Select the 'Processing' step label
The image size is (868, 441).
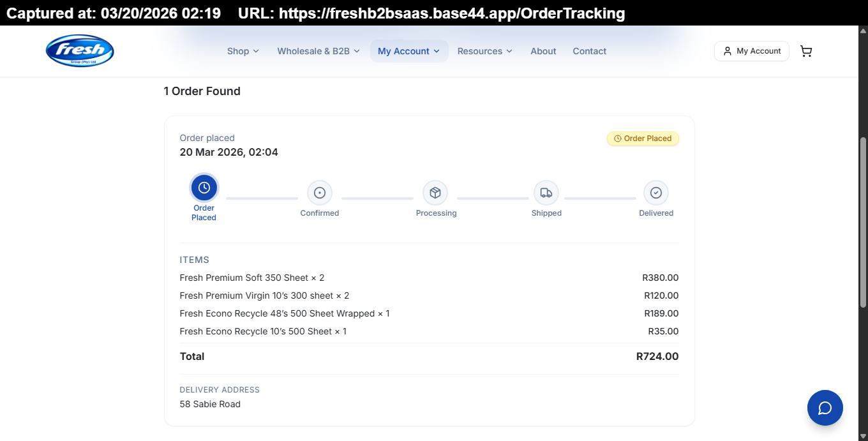pyautogui.click(x=436, y=213)
